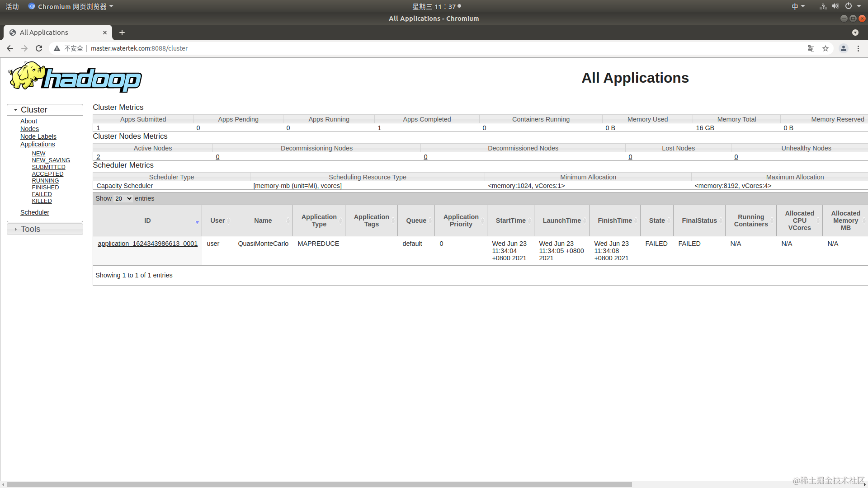Sort by Allocated Memory MB column

click(845, 221)
